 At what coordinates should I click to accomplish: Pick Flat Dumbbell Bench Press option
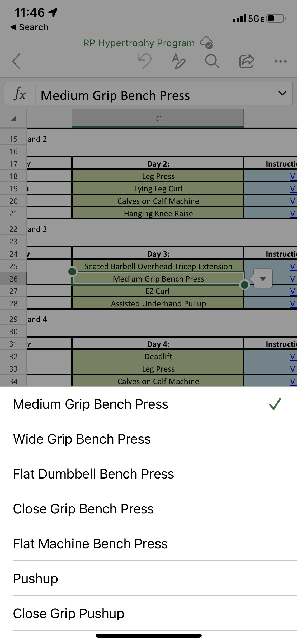coord(93,474)
